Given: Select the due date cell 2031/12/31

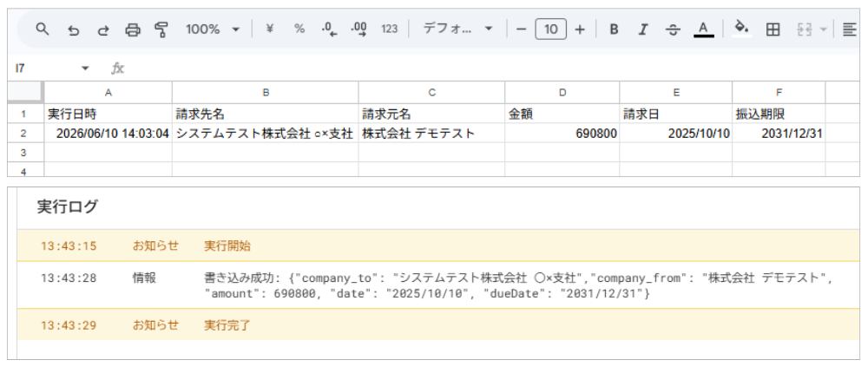Looking at the screenshot, I should (x=779, y=133).
